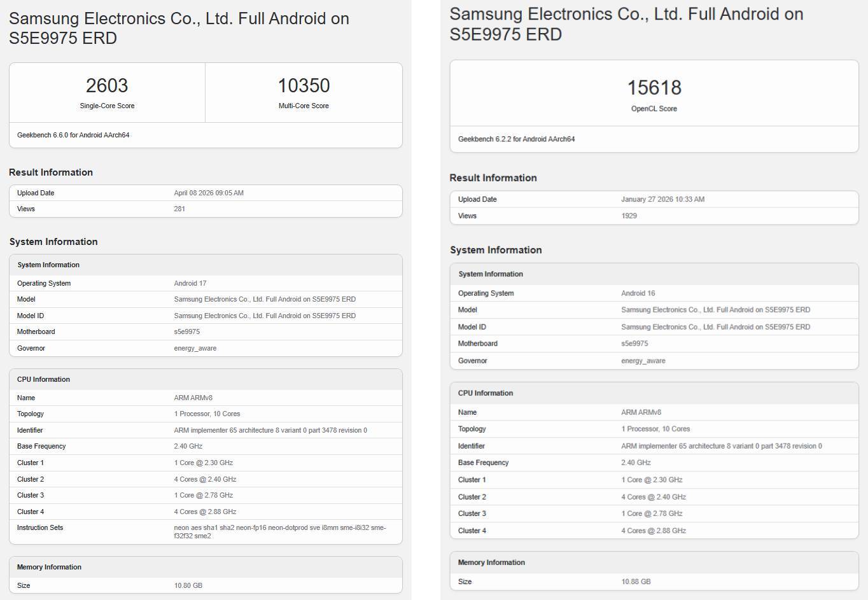The width and height of the screenshot is (868, 600).
Task: Click the Model ID value in left panel
Action: click(x=265, y=316)
